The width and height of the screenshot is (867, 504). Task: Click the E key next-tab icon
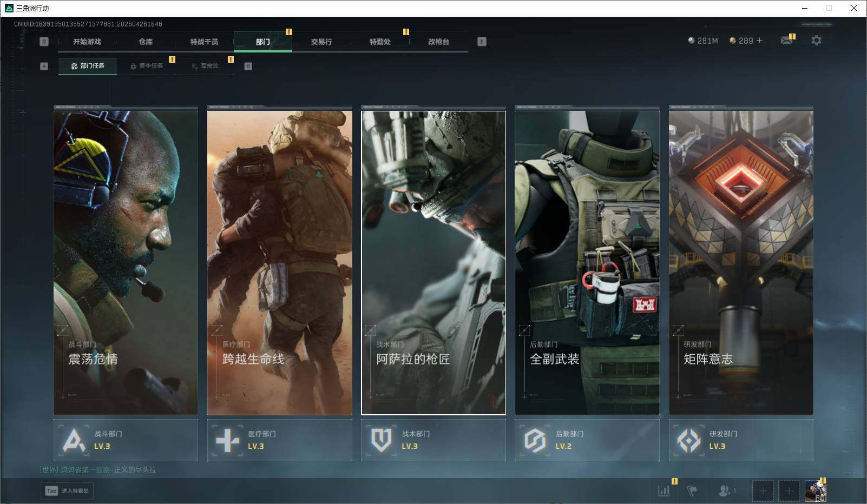pos(482,42)
